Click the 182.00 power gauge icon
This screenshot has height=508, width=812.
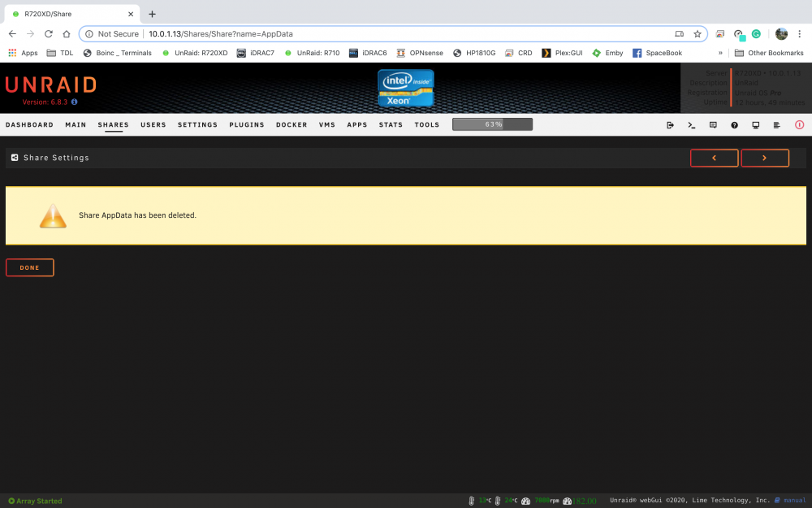pyautogui.click(x=567, y=501)
